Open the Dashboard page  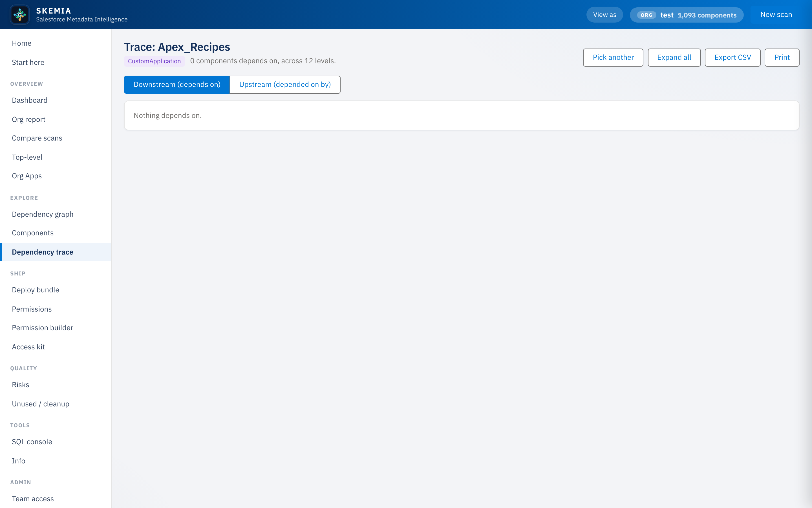pos(56,100)
